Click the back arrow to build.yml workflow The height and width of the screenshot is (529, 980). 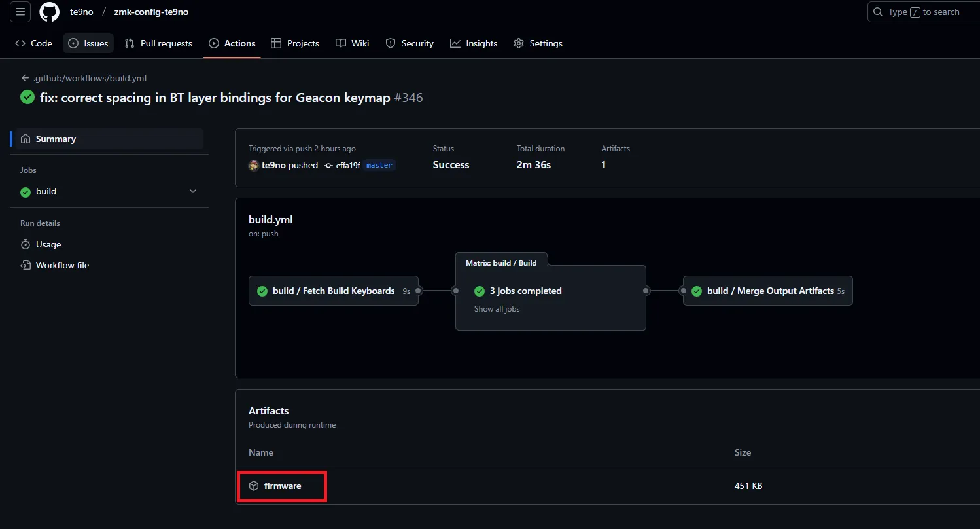[x=26, y=78]
